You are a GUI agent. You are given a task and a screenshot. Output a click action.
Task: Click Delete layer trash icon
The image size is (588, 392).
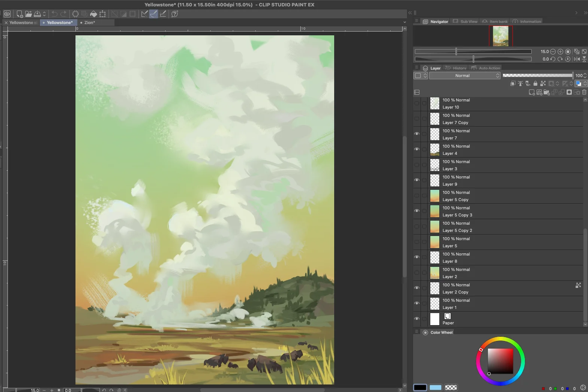(x=584, y=92)
